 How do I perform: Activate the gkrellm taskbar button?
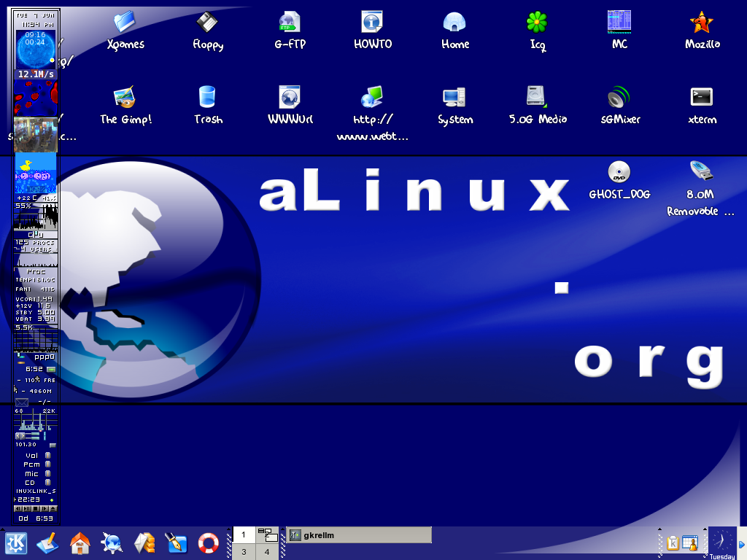(359, 535)
